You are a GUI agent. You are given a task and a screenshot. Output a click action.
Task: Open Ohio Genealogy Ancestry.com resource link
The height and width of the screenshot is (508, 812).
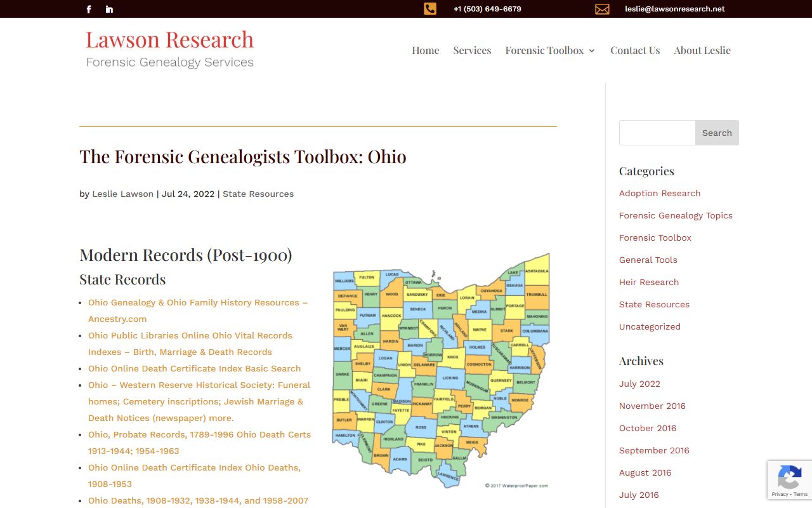(198, 311)
